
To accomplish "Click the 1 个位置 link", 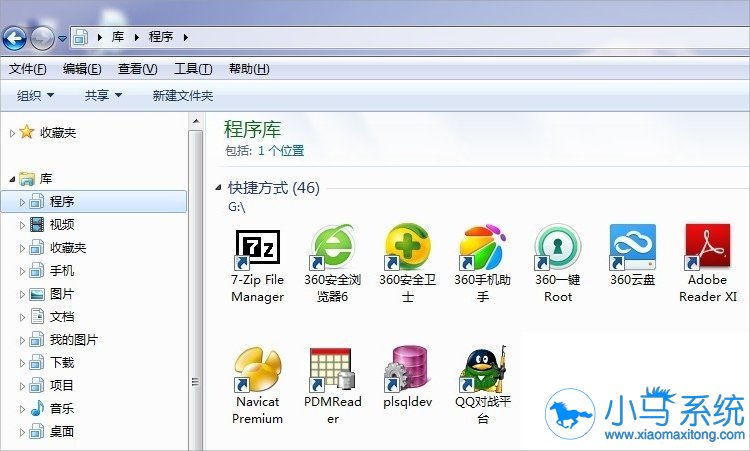I will (x=281, y=151).
